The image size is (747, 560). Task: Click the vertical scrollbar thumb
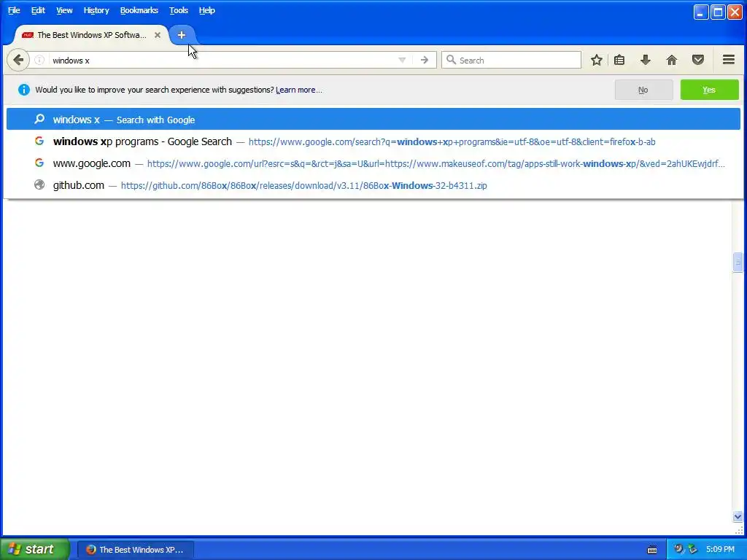pyautogui.click(x=738, y=262)
